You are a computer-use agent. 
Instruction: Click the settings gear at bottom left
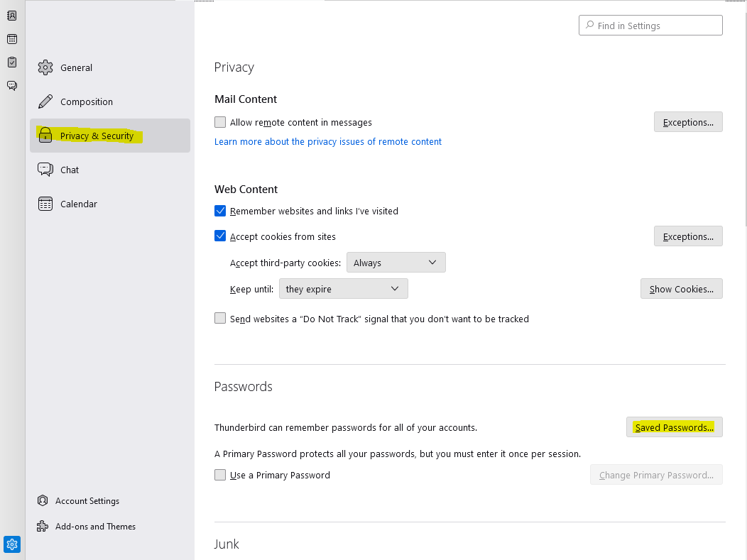[x=12, y=545]
